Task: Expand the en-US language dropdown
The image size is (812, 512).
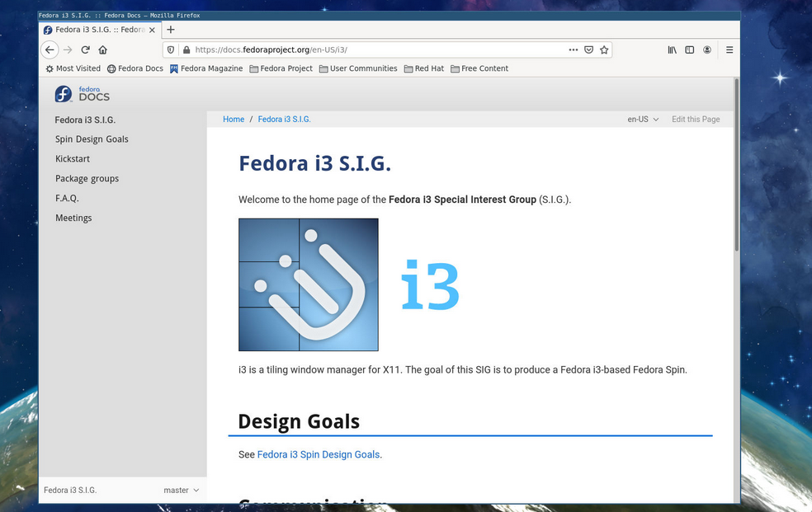Action: [x=643, y=120]
